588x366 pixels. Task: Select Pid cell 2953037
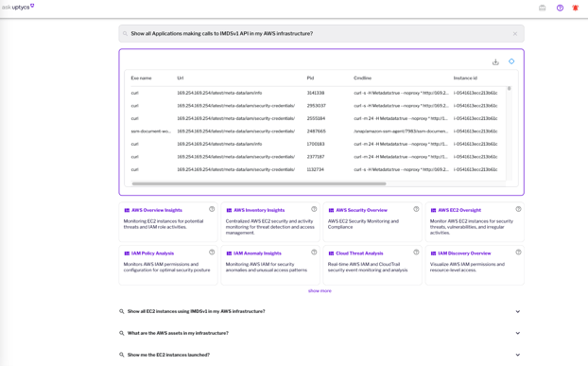click(x=316, y=106)
